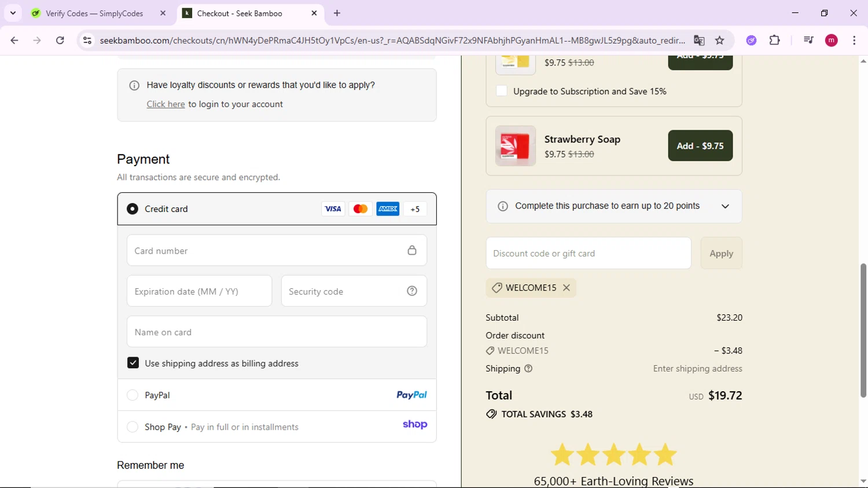Open the security code help icon

412,291
